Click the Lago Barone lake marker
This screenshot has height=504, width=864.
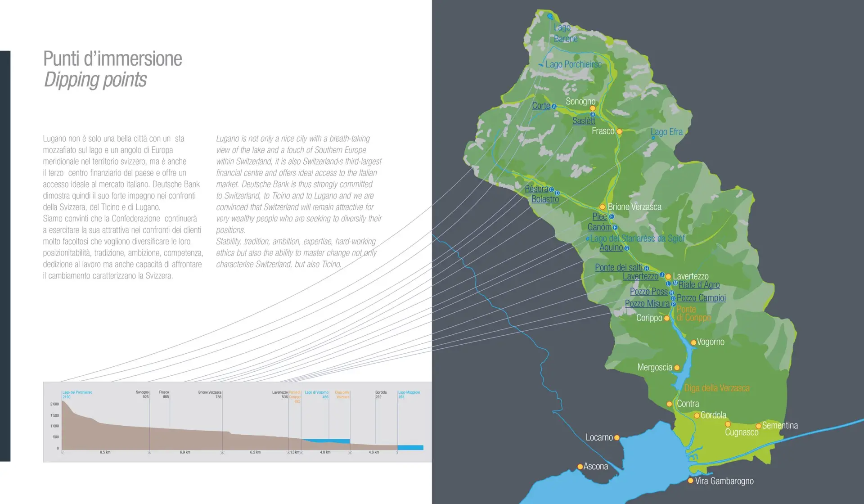click(550, 17)
